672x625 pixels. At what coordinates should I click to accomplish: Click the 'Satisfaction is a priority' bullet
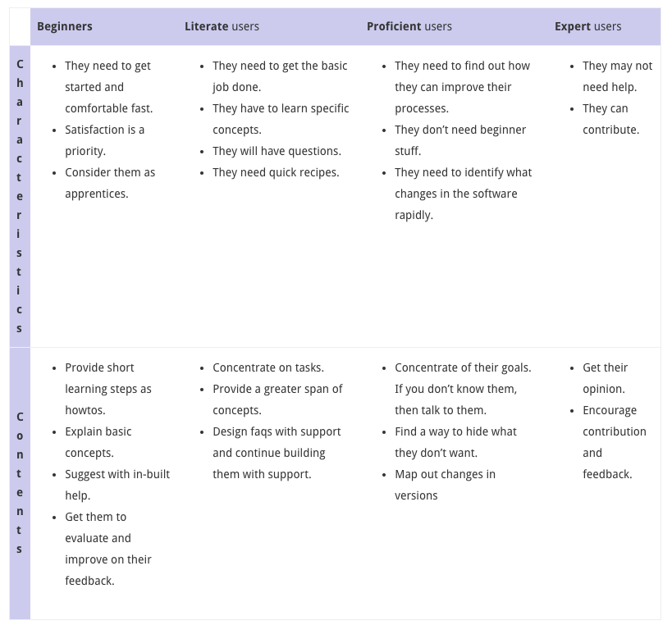point(104,140)
